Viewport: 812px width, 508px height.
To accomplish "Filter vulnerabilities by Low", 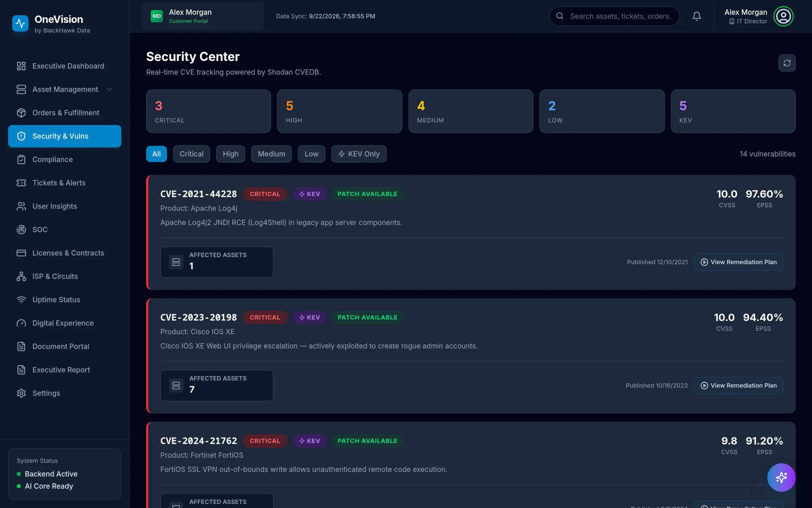I will (312, 154).
